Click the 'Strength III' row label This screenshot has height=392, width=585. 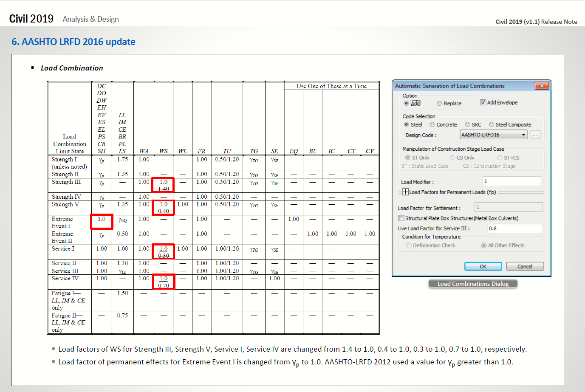point(66,182)
